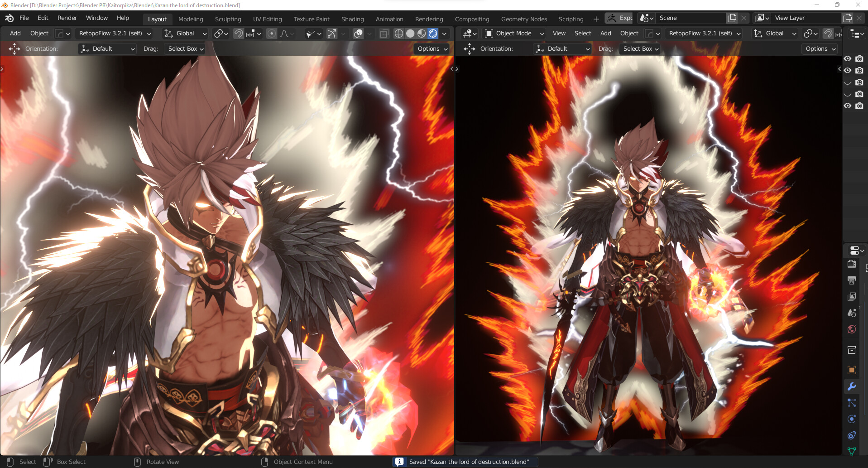
Task: Open properties editor type selector
Action: tap(857, 251)
